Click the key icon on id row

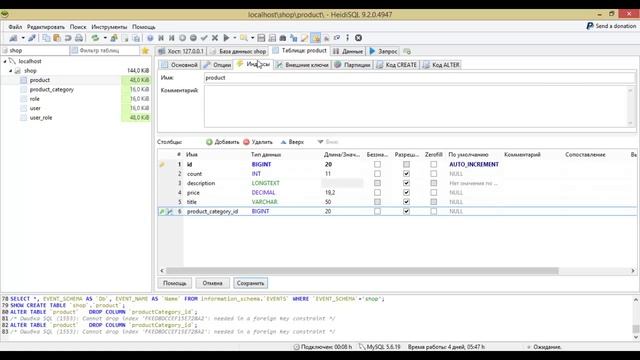162,164
